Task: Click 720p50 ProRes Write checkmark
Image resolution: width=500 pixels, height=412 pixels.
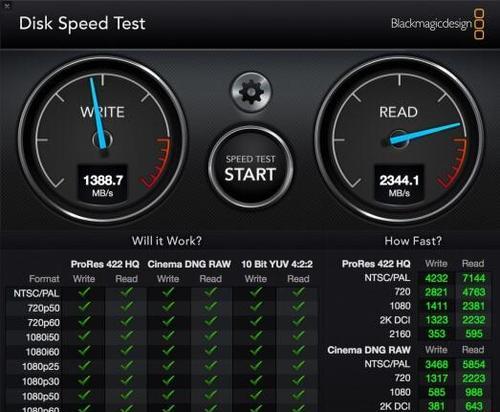Action: (84, 306)
